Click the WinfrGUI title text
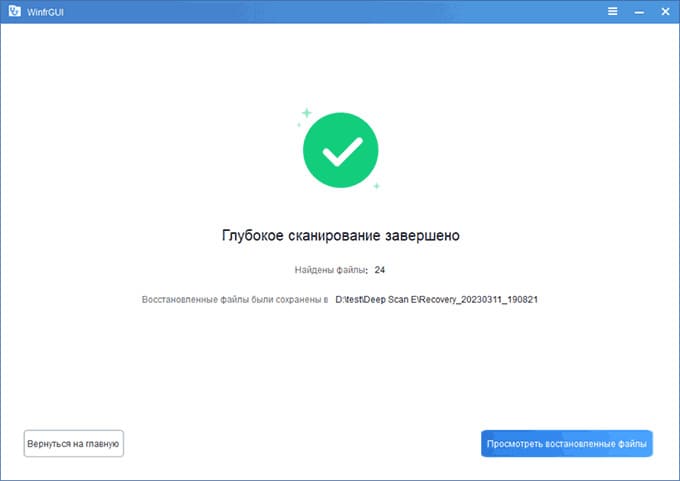Image resolution: width=680 pixels, height=481 pixels. [x=45, y=12]
